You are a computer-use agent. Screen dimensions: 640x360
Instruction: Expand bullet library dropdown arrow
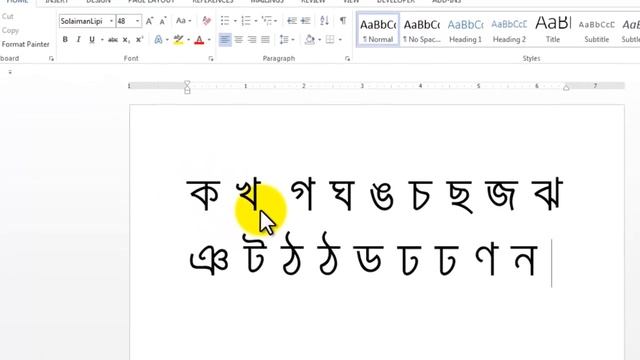235,21
